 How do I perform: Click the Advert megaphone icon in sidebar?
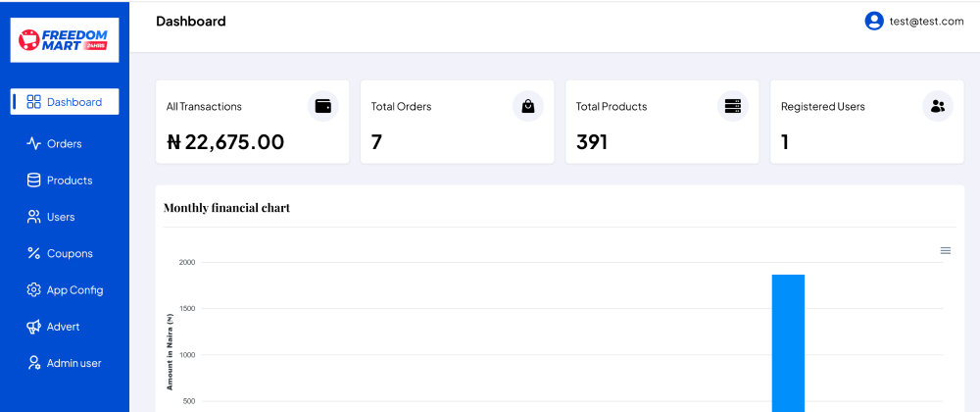pyautogui.click(x=33, y=327)
